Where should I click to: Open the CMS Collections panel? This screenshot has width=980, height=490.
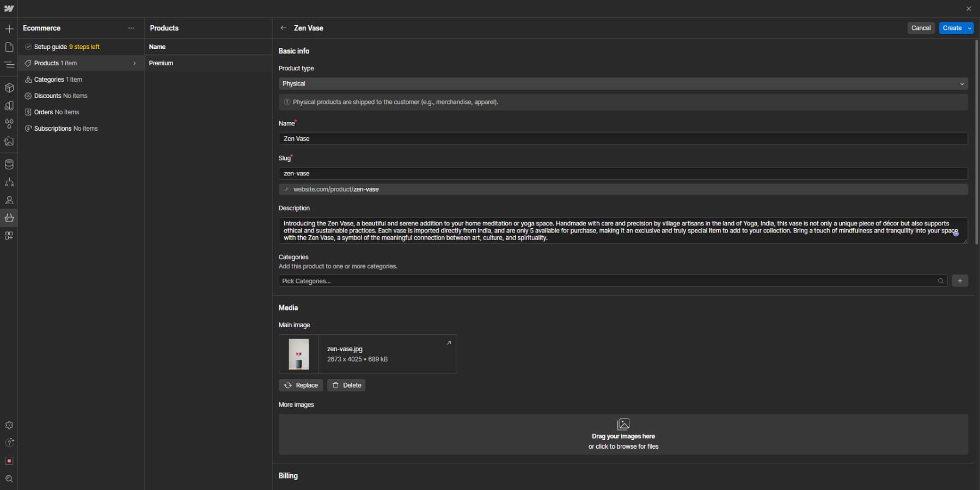9,164
